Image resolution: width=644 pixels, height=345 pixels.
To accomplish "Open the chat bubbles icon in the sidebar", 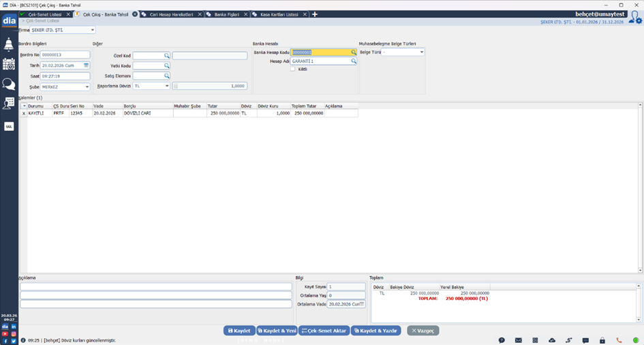I will 9,84.
